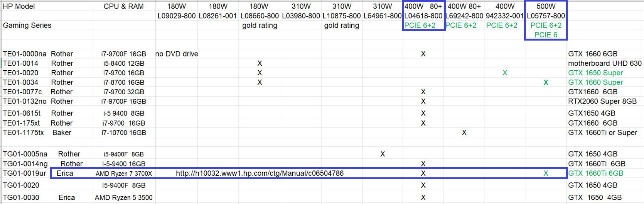Click the X in TE01-1175tx row

464,133
